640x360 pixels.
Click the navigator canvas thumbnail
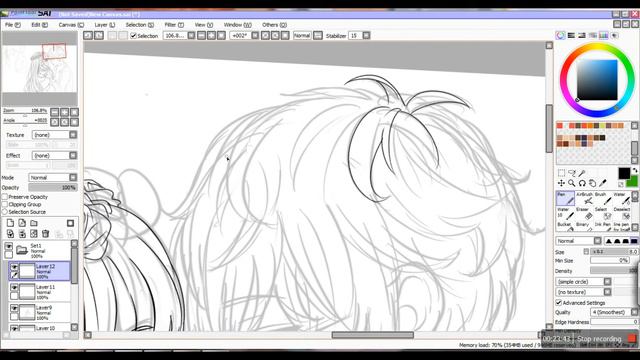click(40, 68)
